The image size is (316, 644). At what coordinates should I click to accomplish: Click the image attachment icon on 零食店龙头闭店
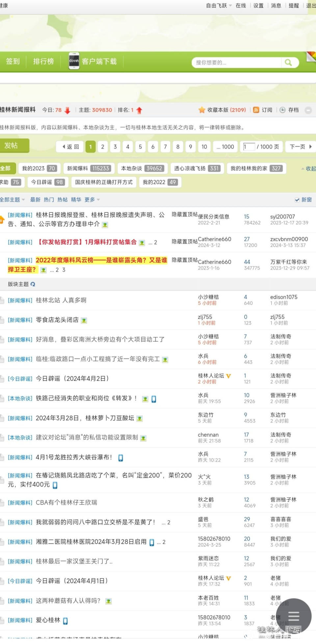(84, 320)
